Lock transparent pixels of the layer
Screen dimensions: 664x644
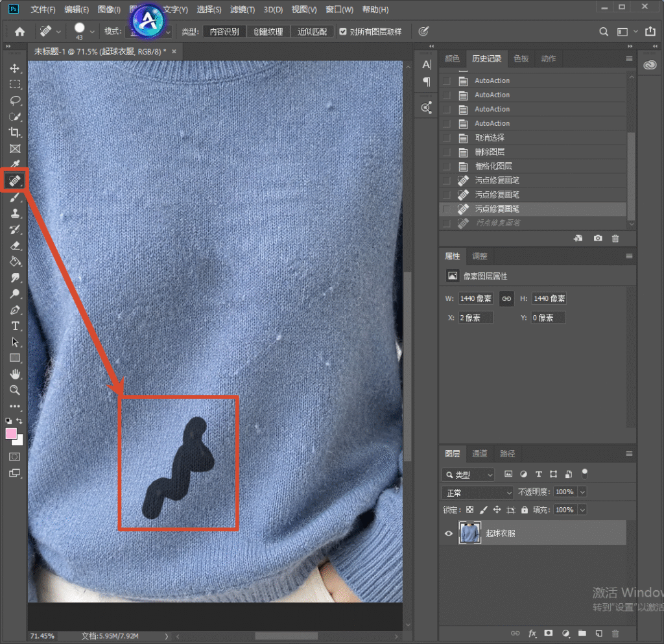coord(469,510)
